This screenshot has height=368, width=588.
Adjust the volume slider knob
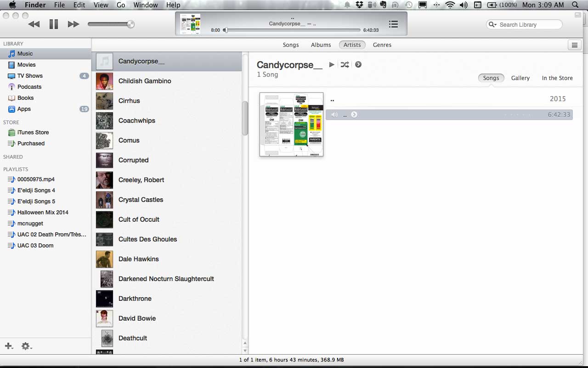(x=131, y=24)
